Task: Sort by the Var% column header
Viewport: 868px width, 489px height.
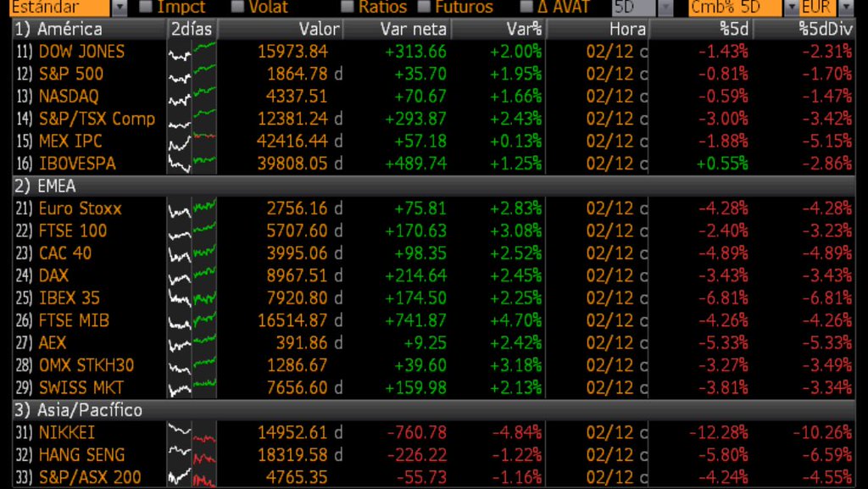Action: point(524,29)
